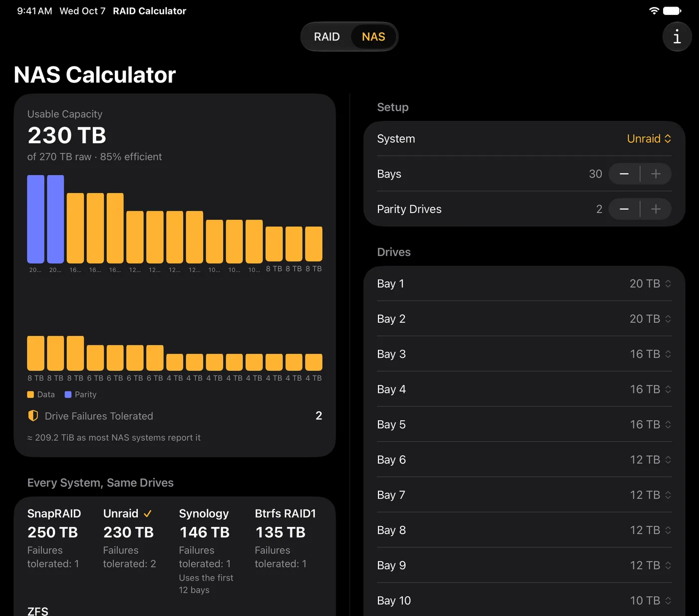The width and height of the screenshot is (699, 616).
Task: Click the first blue parity drive bar
Action: 35,219
